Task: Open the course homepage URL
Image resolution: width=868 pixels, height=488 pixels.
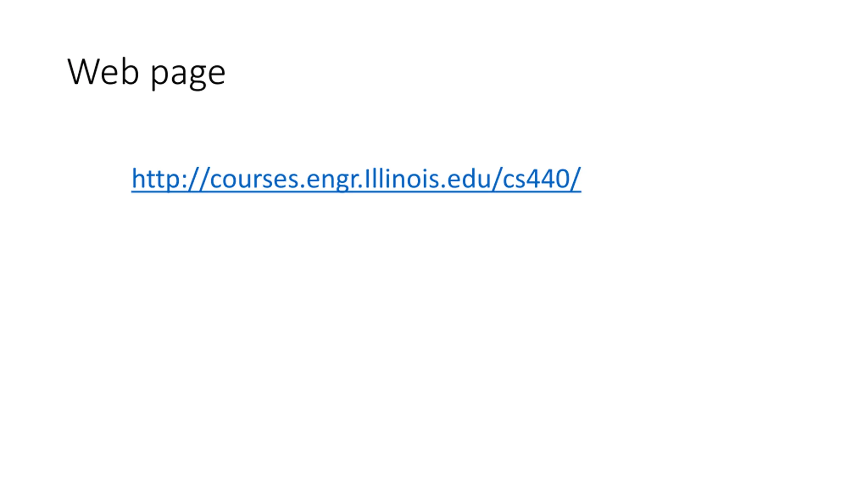Action: [356, 179]
